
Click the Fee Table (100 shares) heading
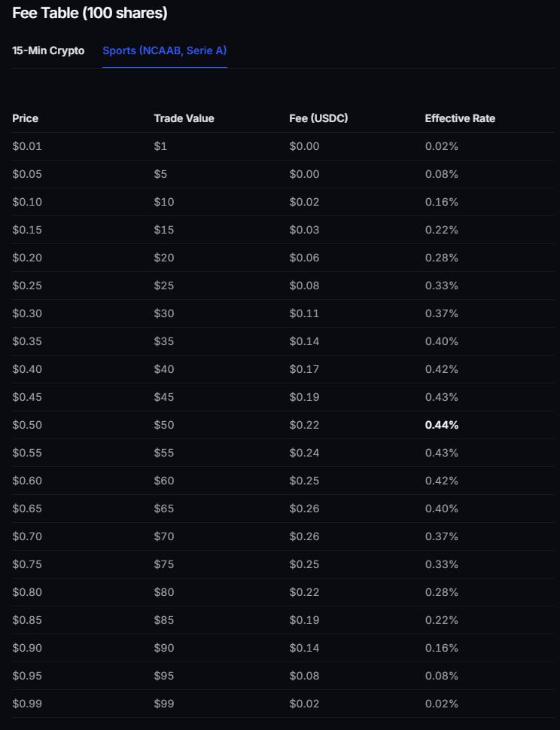[90, 13]
